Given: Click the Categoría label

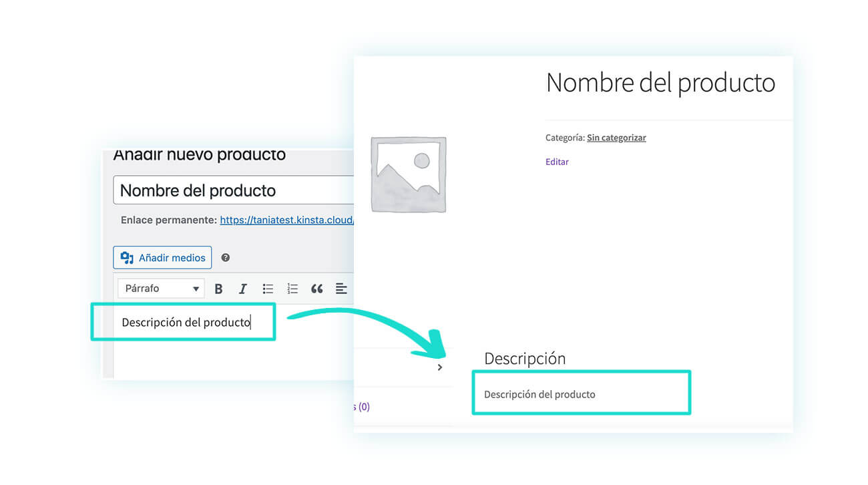Looking at the screenshot, I should tap(565, 138).
